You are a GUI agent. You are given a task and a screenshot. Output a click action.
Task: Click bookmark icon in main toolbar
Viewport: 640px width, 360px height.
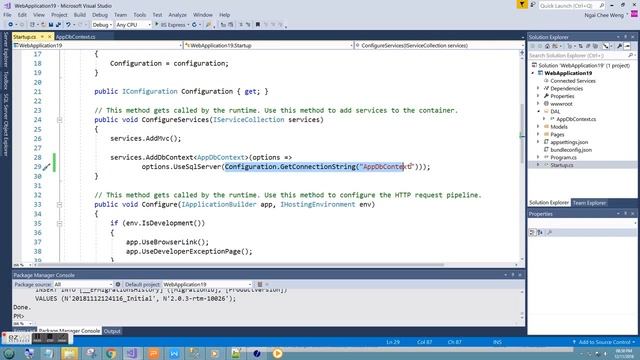pyautogui.click(x=258, y=25)
